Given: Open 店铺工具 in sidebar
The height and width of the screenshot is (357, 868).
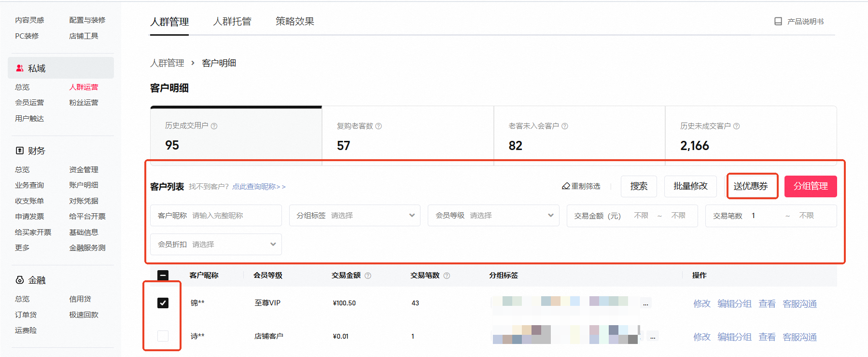Looking at the screenshot, I should [x=84, y=36].
